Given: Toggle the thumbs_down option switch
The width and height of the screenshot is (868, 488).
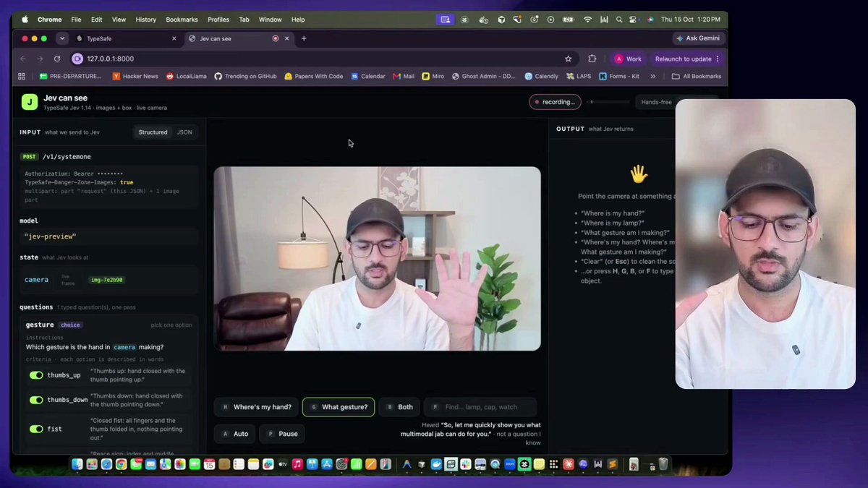Looking at the screenshot, I should pyautogui.click(x=36, y=400).
